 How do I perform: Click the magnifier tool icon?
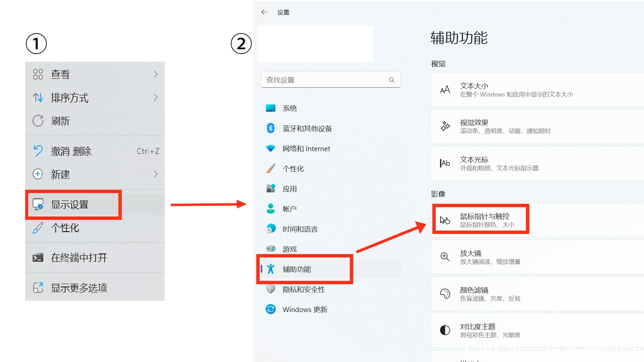(445, 257)
